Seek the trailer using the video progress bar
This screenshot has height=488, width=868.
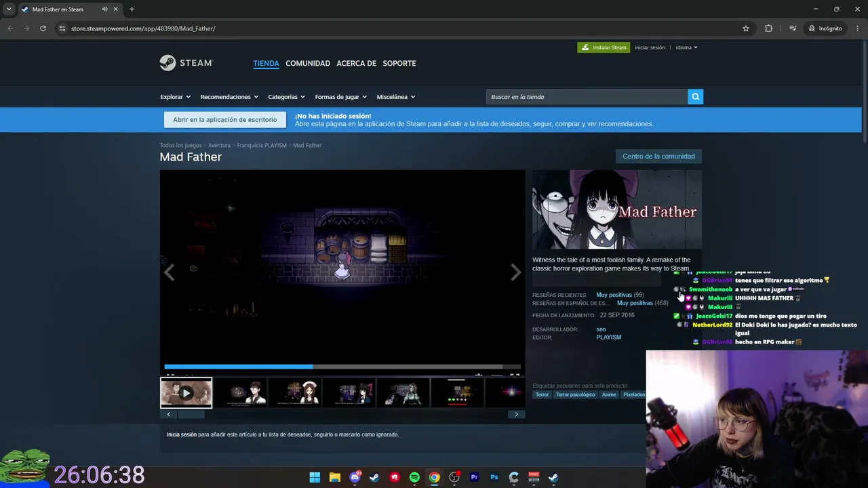[342, 367]
